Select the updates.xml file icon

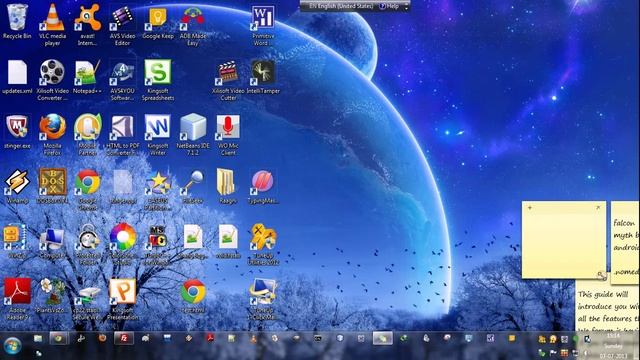click(17, 73)
